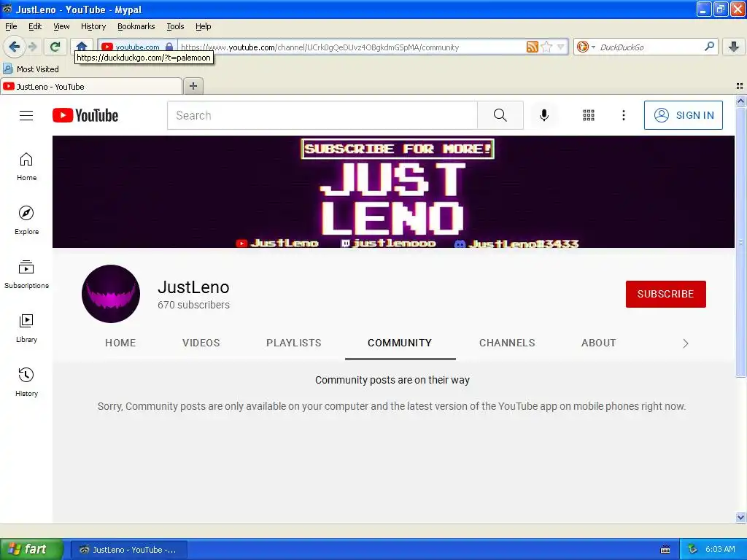Open the Edit menu
The width and height of the screenshot is (747, 560).
click(35, 26)
